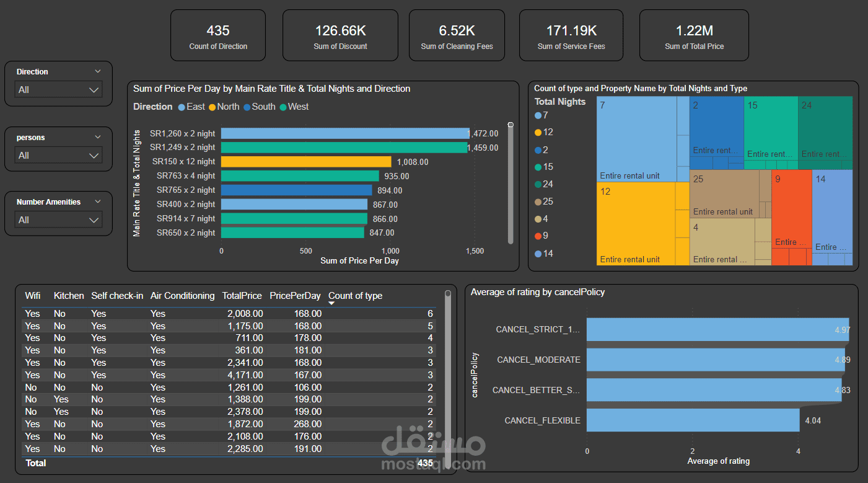
Task: Click the Total Nights 9 legend dot
Action: point(538,236)
